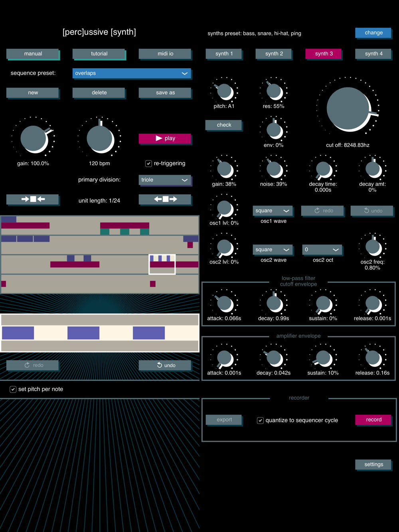This screenshot has height=532, width=399.
Task: Click the white selection box in sequencer
Action: (162, 264)
